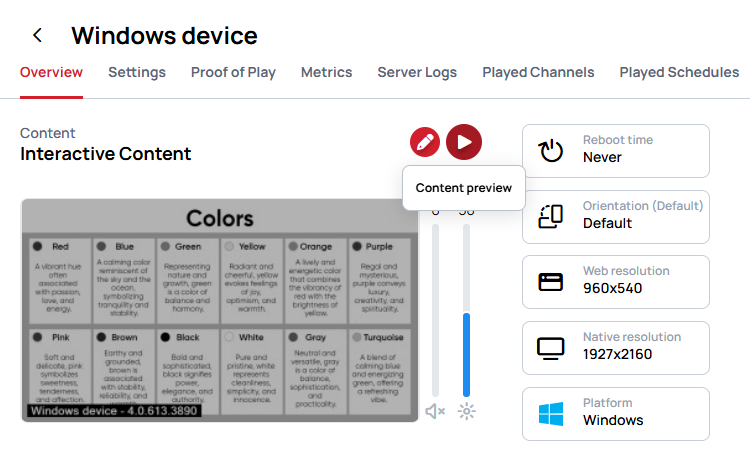The width and height of the screenshot is (750, 463).
Task: Open the Proof of Play tab
Action: (233, 72)
